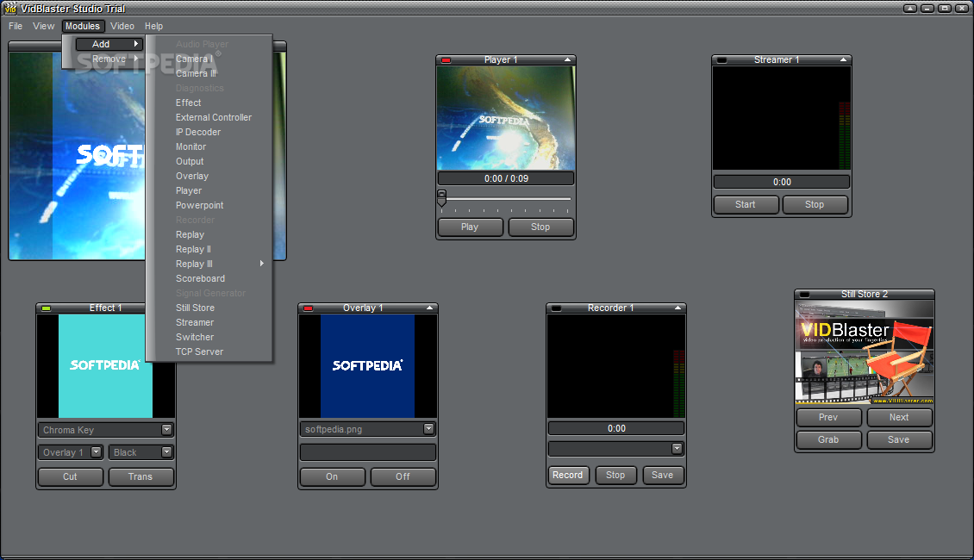Open Recorder 1 empty dropdown
The height and width of the screenshot is (560, 974).
tap(677, 448)
